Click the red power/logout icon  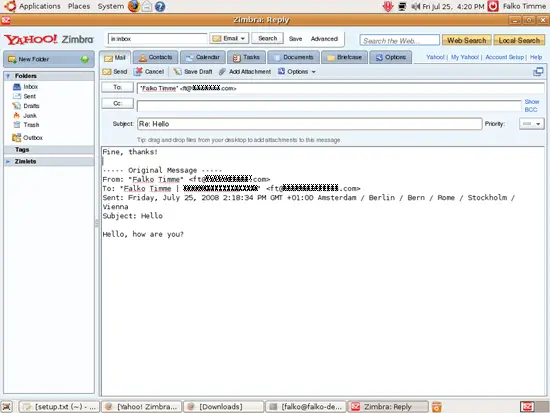coord(493,6)
